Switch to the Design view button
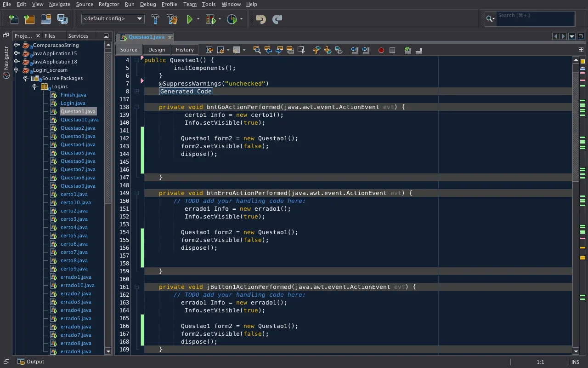This screenshot has width=588, height=368. click(x=156, y=50)
